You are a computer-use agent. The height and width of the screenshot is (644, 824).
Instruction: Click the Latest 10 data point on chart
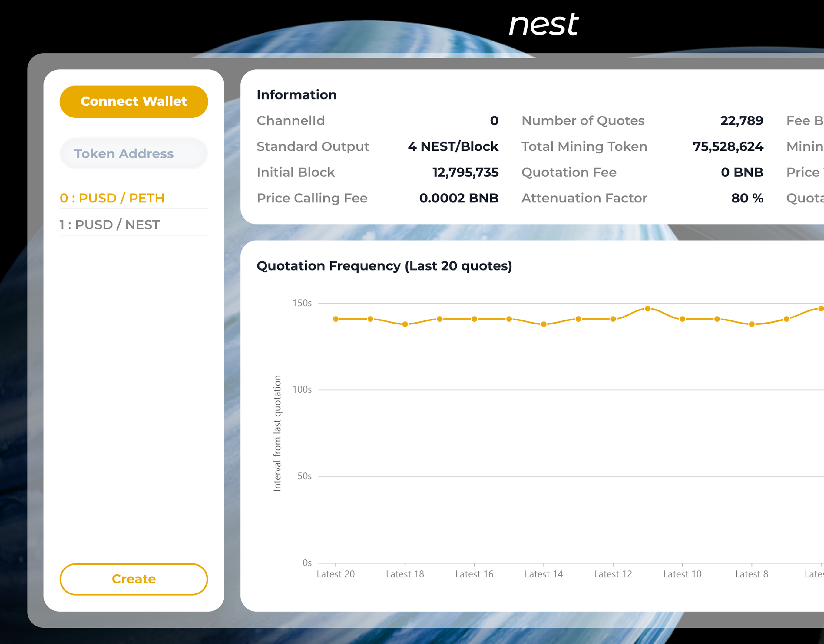682,319
